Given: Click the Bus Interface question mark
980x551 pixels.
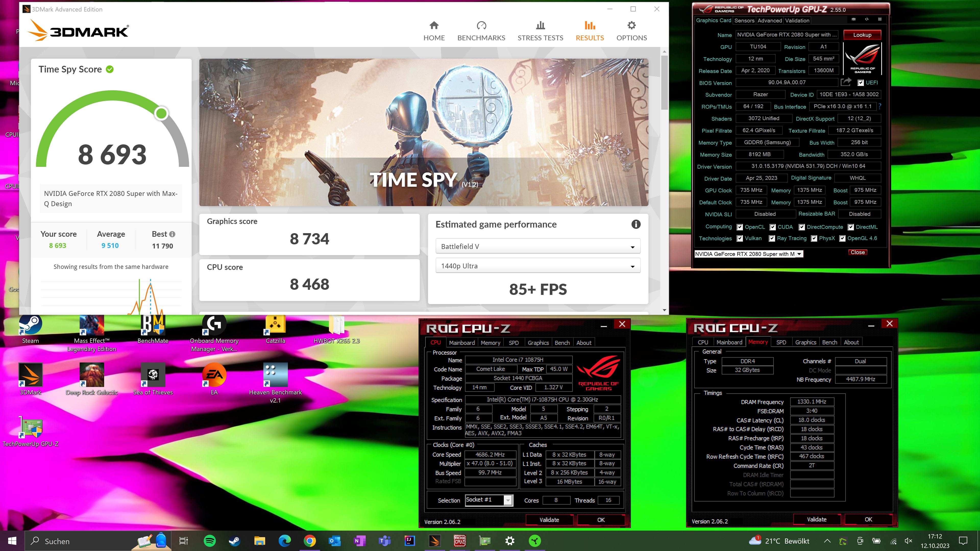Looking at the screenshot, I should click(879, 106).
